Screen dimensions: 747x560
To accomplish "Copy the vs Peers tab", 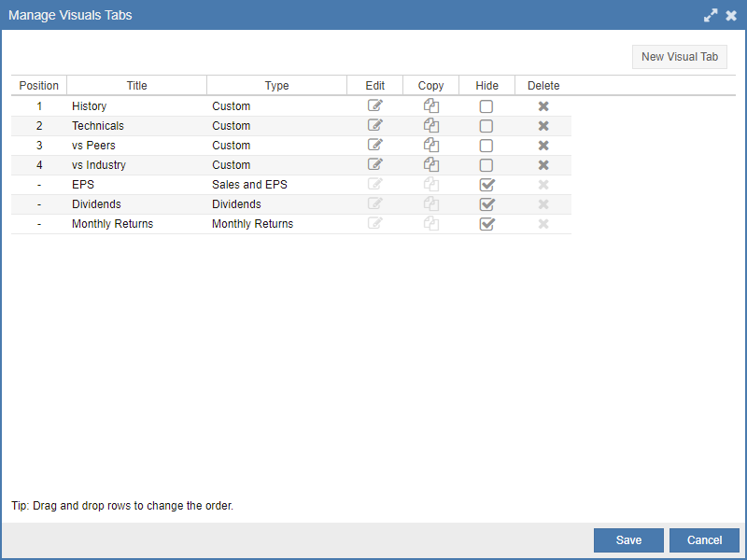I will point(431,145).
